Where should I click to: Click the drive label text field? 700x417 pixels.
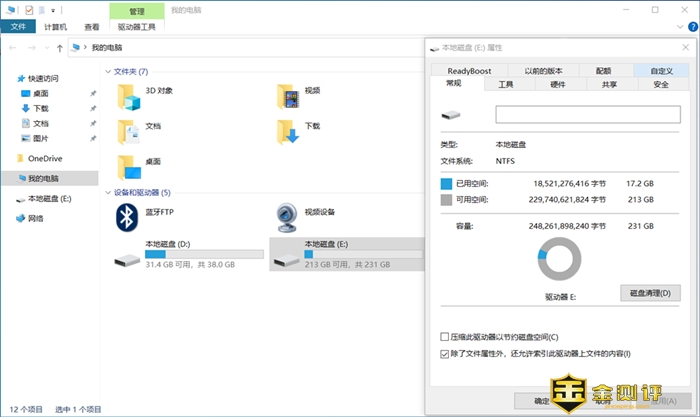(588, 114)
